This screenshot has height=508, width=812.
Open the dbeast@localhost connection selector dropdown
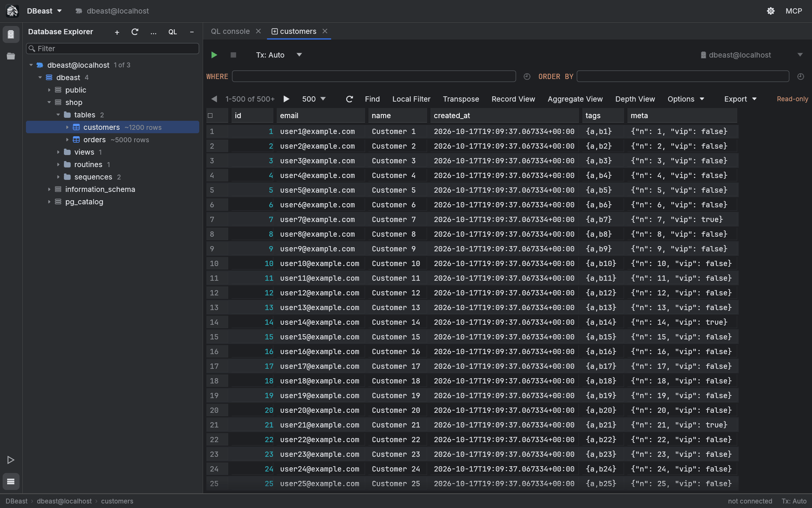pos(752,55)
